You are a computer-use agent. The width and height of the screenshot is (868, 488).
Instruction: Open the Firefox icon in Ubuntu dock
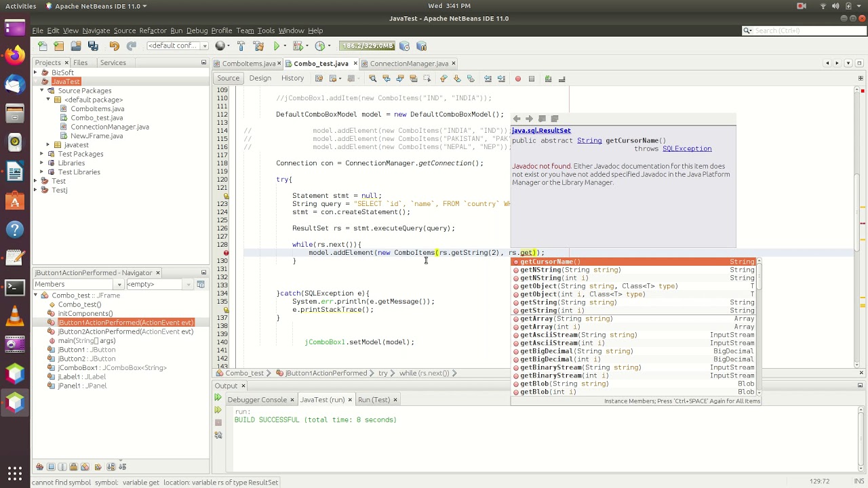pos(15,56)
